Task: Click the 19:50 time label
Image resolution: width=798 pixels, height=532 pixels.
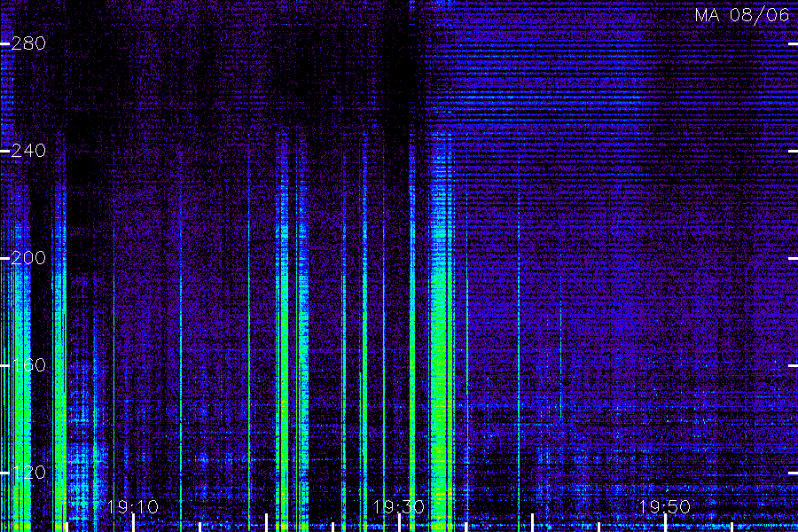Action: tap(665, 507)
